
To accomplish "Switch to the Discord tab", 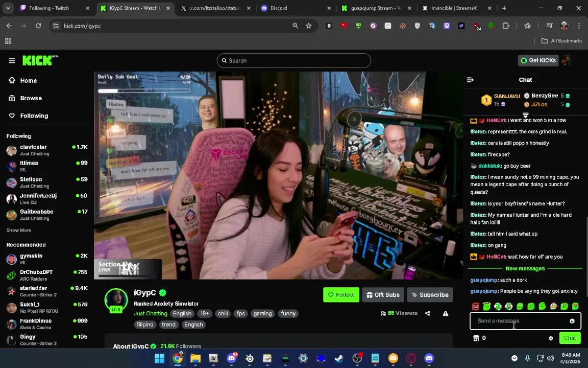I will point(296,8).
